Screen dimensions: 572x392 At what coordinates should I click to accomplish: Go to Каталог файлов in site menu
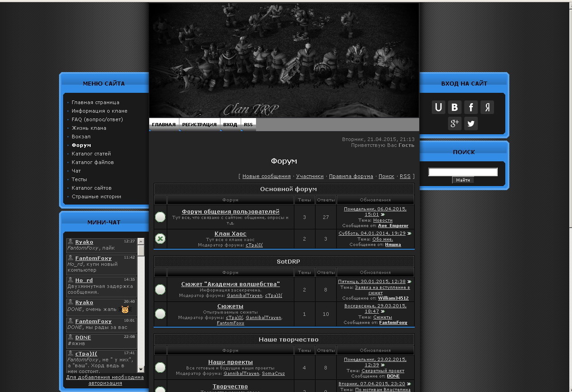click(x=92, y=162)
